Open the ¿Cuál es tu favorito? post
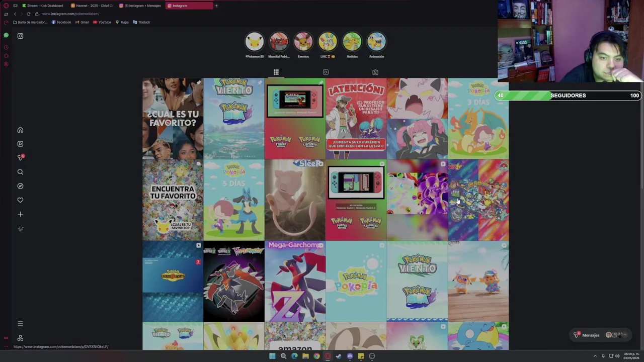 tap(173, 119)
